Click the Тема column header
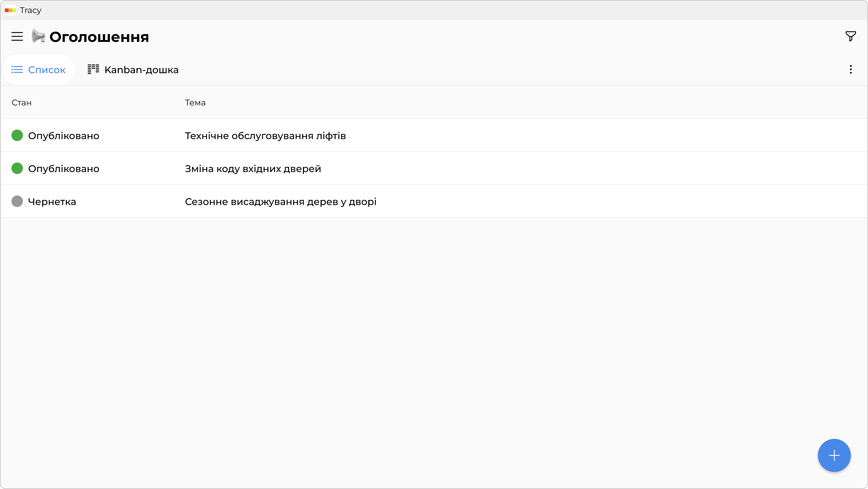868x489 pixels. (195, 103)
